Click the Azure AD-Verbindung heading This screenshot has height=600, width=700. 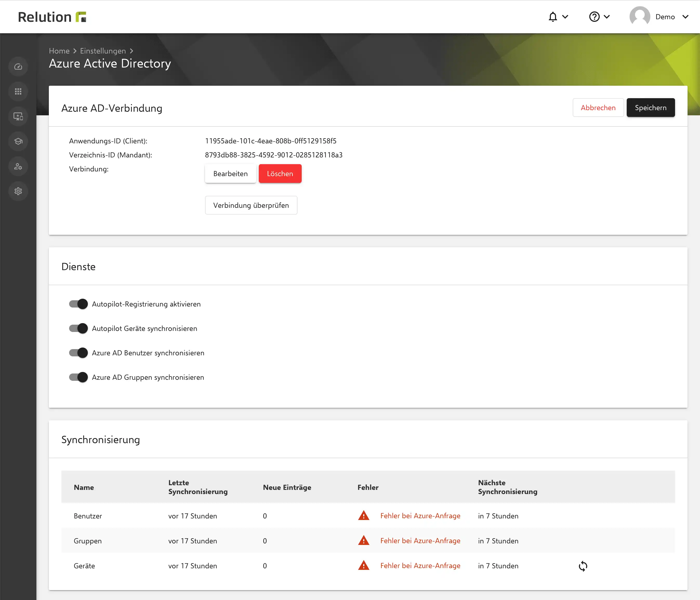coord(111,108)
